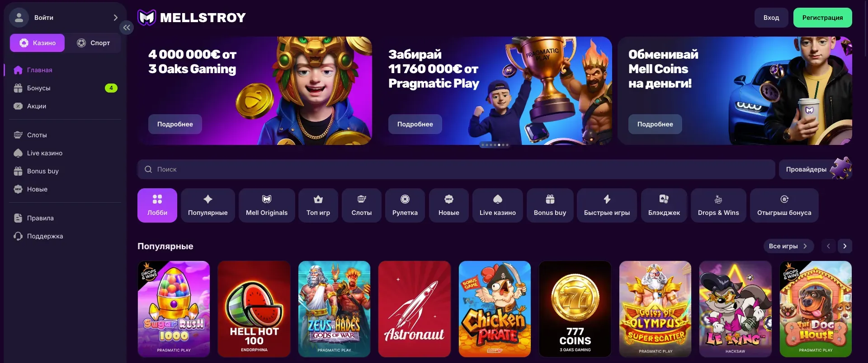Open the Бонусы gift icon in sidebar
Screen dimensions: 868x363
pos(18,88)
